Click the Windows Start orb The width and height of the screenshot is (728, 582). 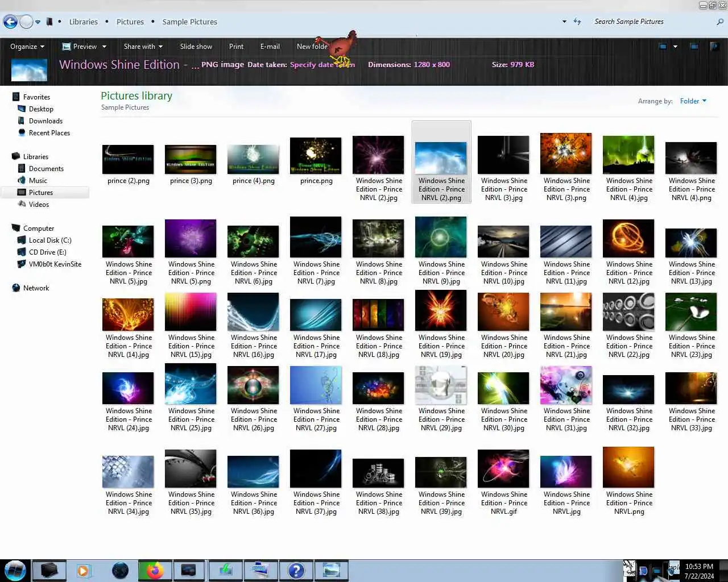point(15,570)
